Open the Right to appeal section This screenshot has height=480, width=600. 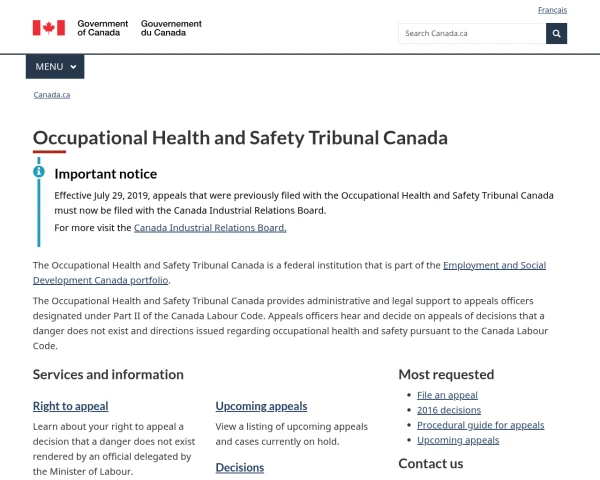tap(70, 406)
